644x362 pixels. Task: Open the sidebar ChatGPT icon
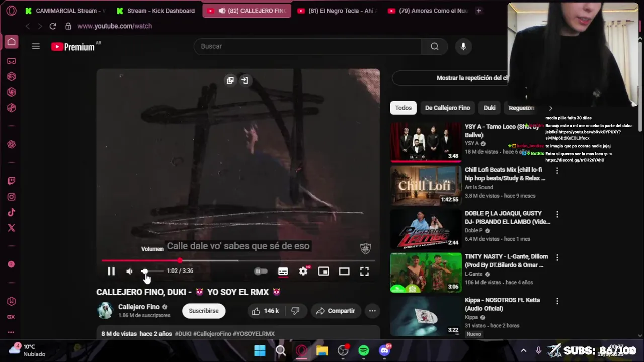point(11,144)
